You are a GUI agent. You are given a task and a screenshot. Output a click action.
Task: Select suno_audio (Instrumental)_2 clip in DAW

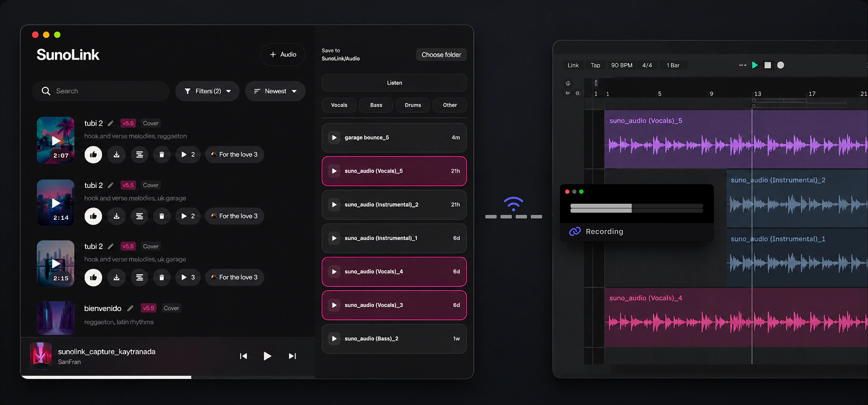[x=797, y=199]
